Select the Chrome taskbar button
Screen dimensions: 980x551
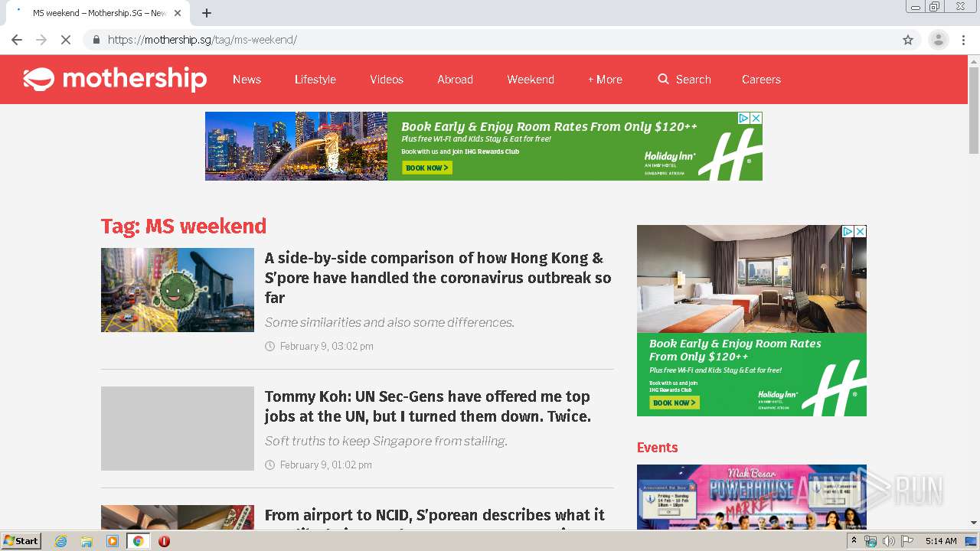click(x=139, y=541)
